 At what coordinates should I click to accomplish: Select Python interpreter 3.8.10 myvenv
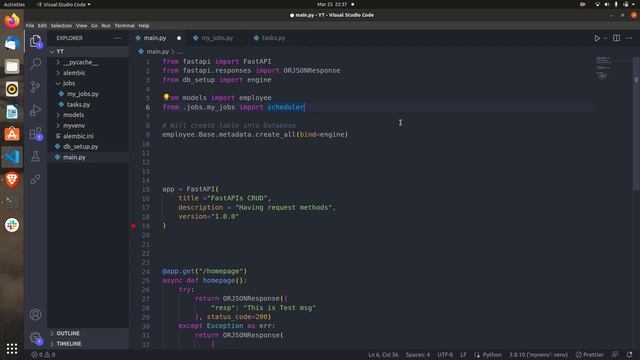538,355
